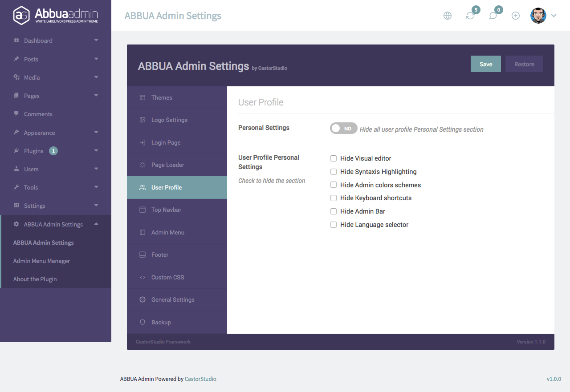Click the General Settings gear icon

[x=142, y=299]
